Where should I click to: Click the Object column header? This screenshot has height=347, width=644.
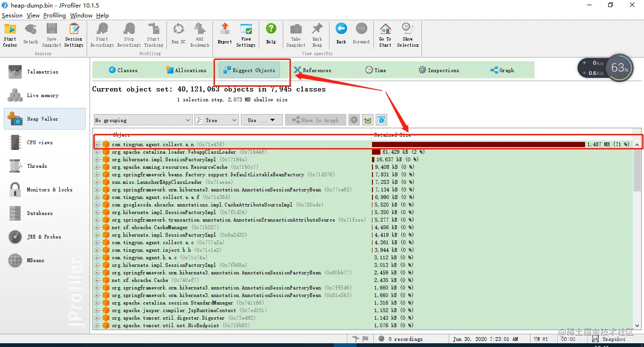point(241,135)
